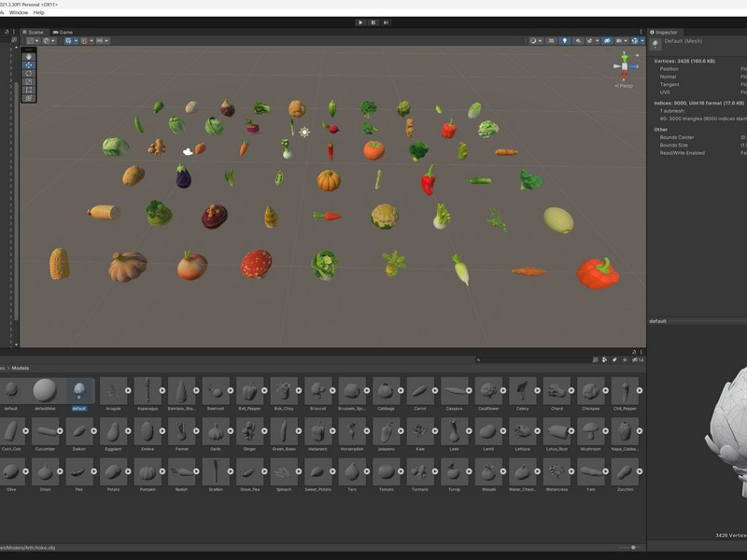Select the Carrot model thumbnail

point(420,390)
